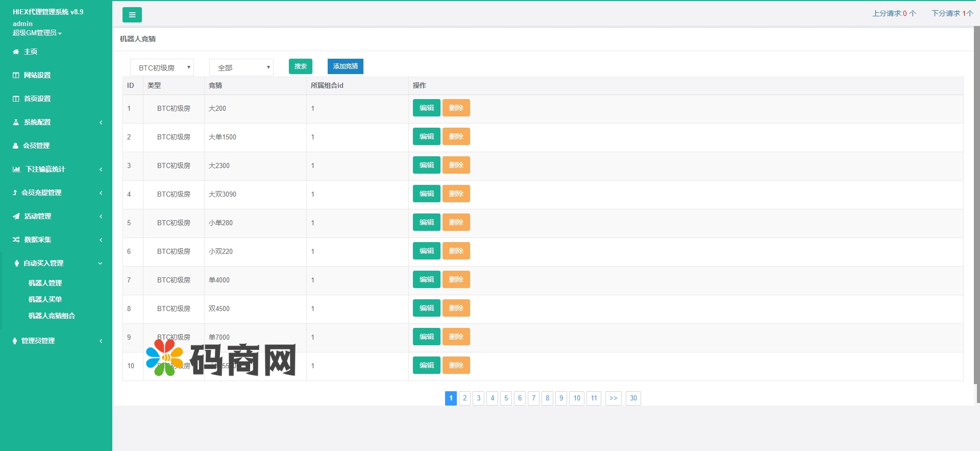The width and height of the screenshot is (980, 451).
Task: Edit the 大200 row entry
Action: pyautogui.click(x=426, y=108)
